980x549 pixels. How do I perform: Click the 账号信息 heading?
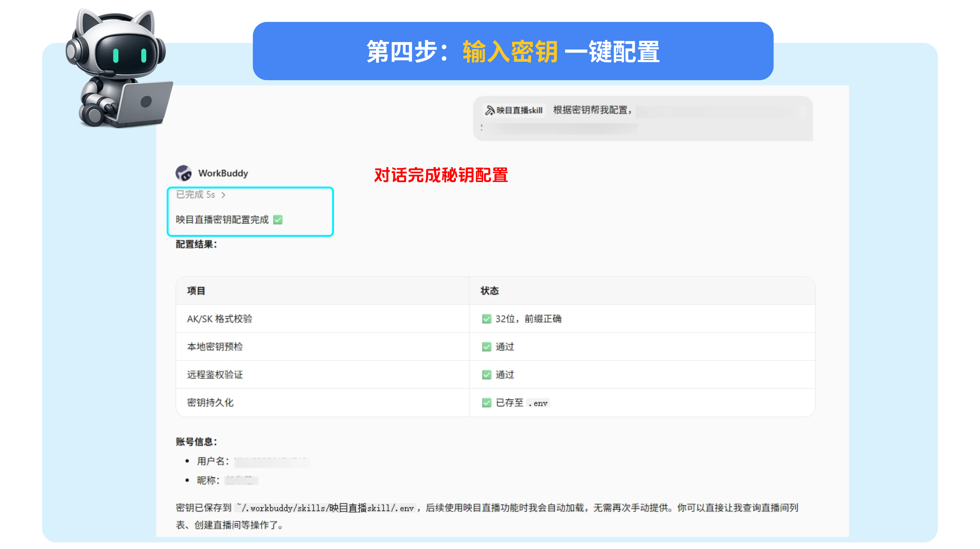(196, 442)
